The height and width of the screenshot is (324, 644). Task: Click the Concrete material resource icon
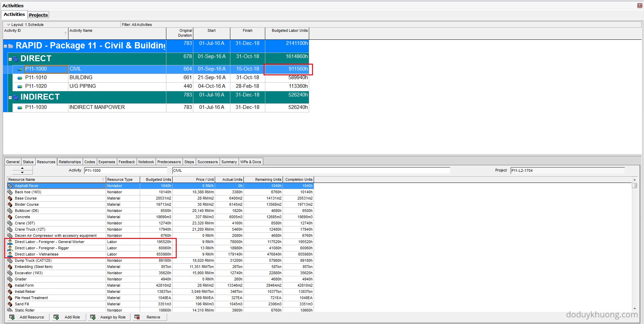[10, 217]
